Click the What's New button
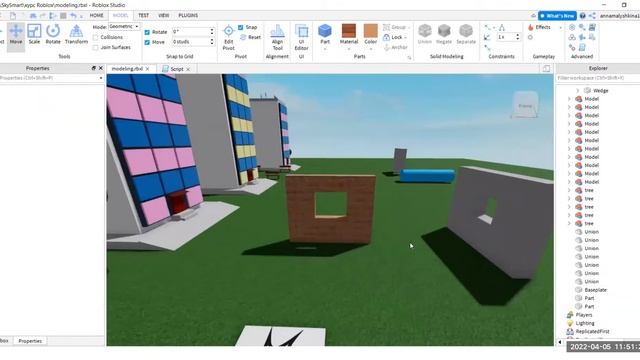 pyautogui.click(x=557, y=16)
